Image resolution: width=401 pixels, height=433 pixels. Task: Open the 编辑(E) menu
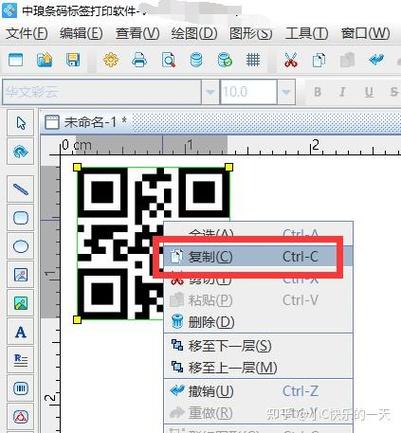tap(81, 34)
